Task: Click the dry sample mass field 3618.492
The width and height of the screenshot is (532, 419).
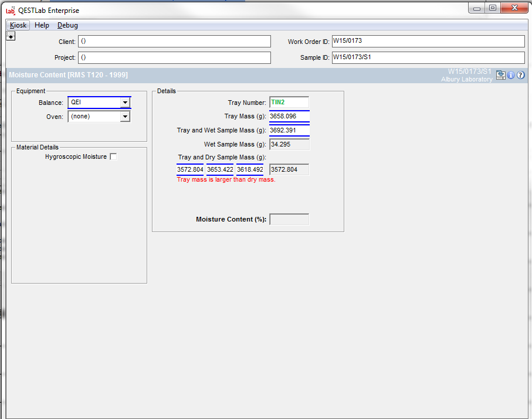Action: point(250,170)
